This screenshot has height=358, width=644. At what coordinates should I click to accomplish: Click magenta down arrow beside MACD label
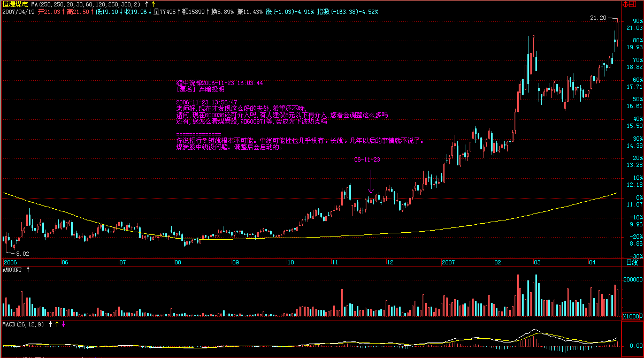(64, 324)
